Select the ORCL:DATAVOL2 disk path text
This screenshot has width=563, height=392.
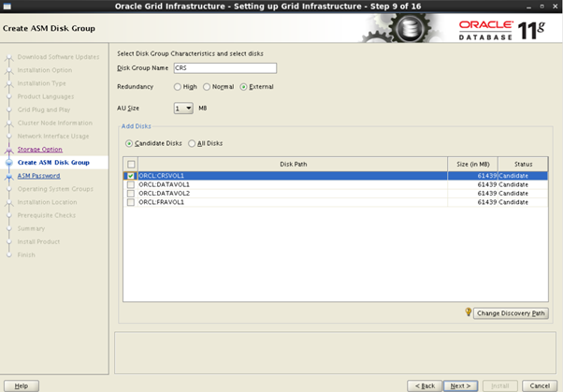point(164,194)
